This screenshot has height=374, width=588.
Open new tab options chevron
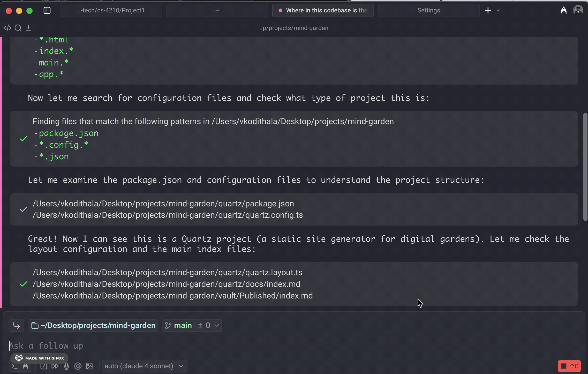click(498, 11)
